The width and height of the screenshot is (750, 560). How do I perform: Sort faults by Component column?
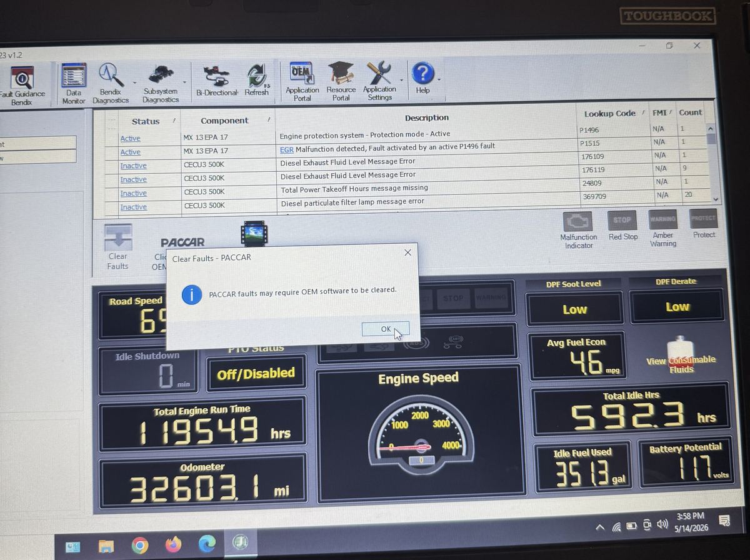(x=224, y=121)
